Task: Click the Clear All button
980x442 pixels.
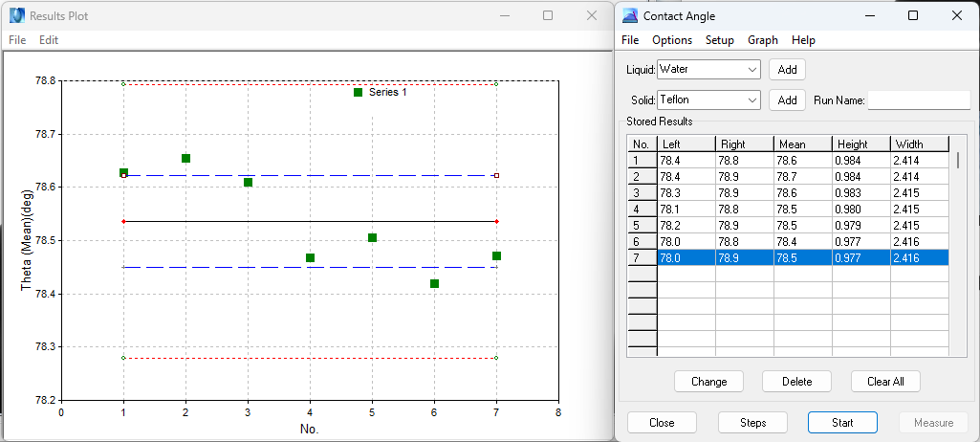Action: click(x=885, y=381)
